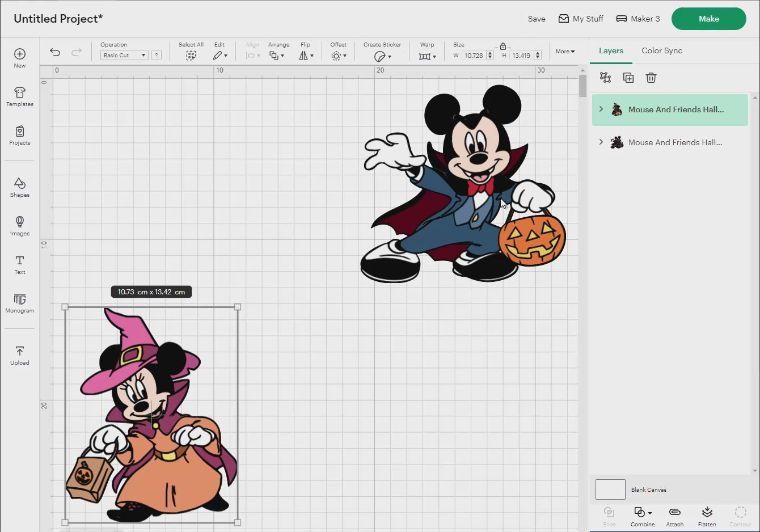Open the Templates panel
The height and width of the screenshot is (532, 760).
[x=20, y=96]
